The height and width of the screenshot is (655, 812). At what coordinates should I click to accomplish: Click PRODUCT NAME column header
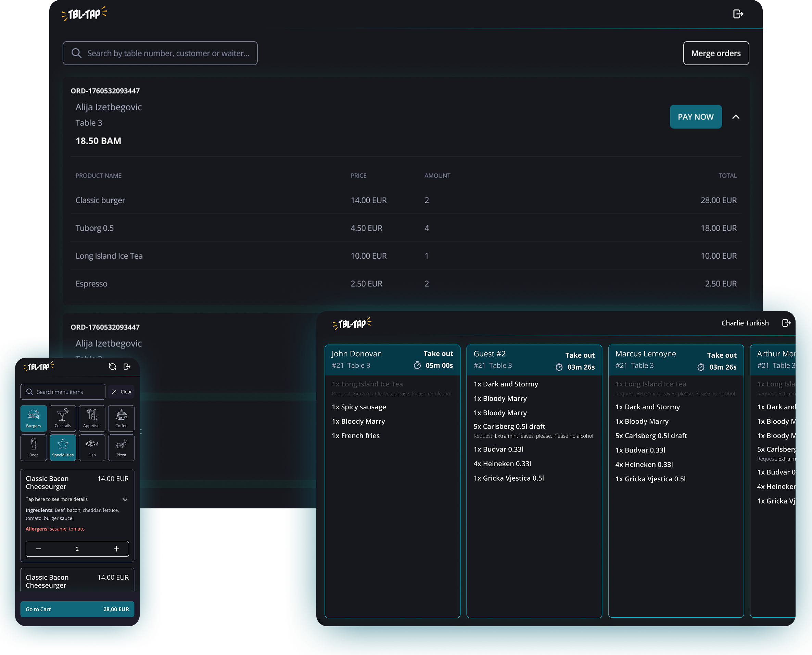(98, 175)
